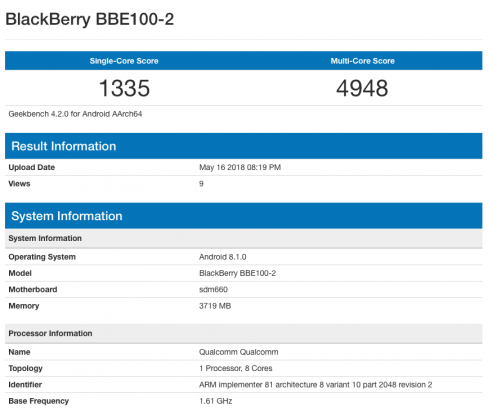
Task: Click the views count value 9
Action: [x=201, y=184]
